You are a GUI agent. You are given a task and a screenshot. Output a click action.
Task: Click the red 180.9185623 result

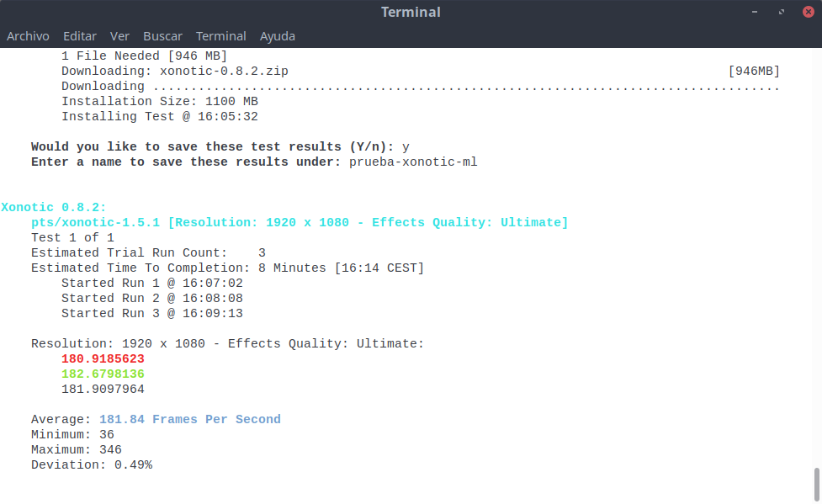103,358
